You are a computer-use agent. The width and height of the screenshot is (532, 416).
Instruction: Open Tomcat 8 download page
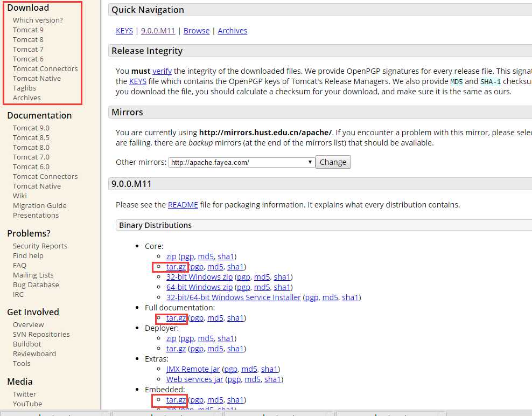28,39
